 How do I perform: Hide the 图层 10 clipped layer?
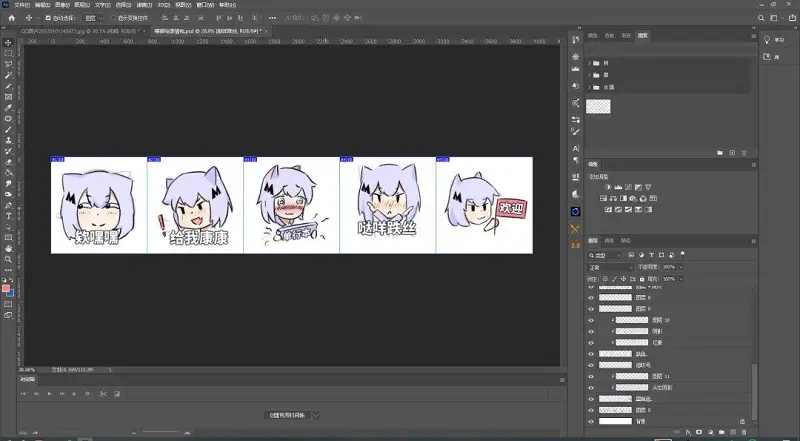click(591, 320)
